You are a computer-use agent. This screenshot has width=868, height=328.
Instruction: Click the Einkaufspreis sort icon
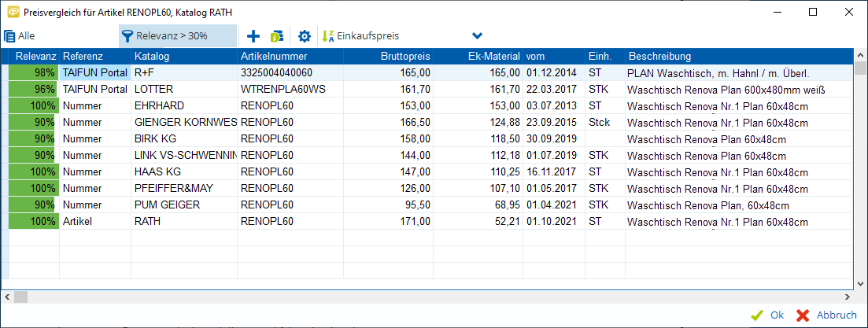(x=328, y=36)
